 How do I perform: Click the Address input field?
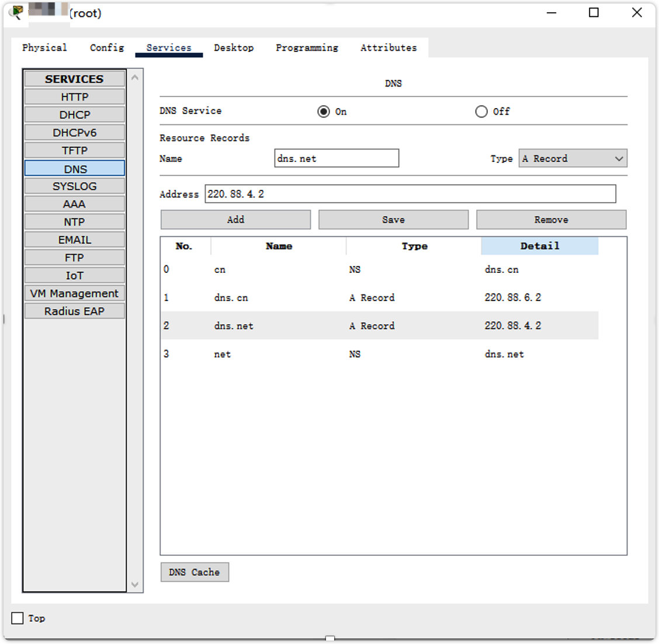click(x=410, y=194)
